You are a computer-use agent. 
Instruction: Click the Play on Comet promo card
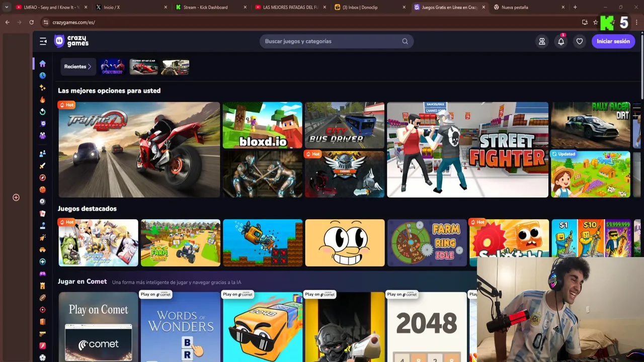[98, 327]
